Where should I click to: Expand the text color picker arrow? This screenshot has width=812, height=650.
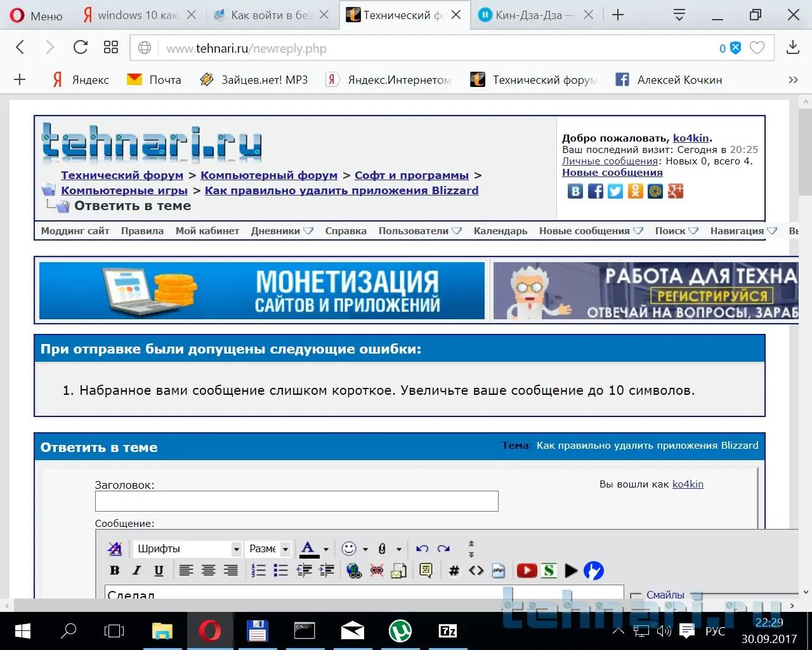click(x=326, y=549)
